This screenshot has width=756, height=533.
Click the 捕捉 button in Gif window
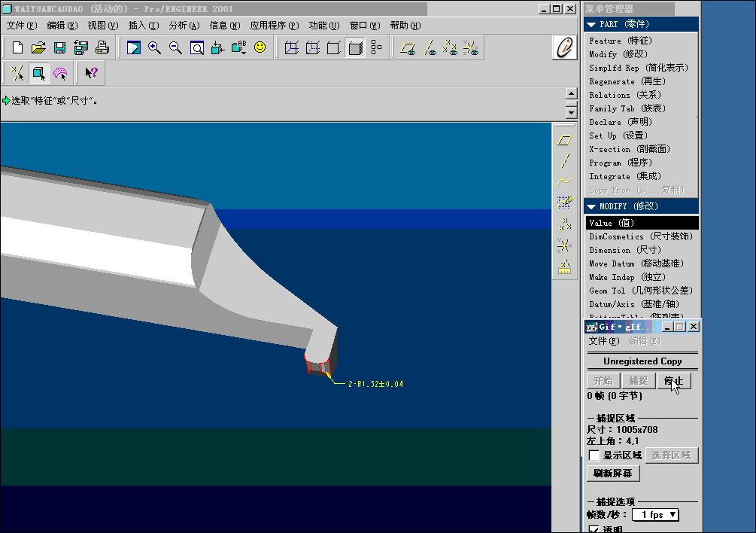pos(639,381)
